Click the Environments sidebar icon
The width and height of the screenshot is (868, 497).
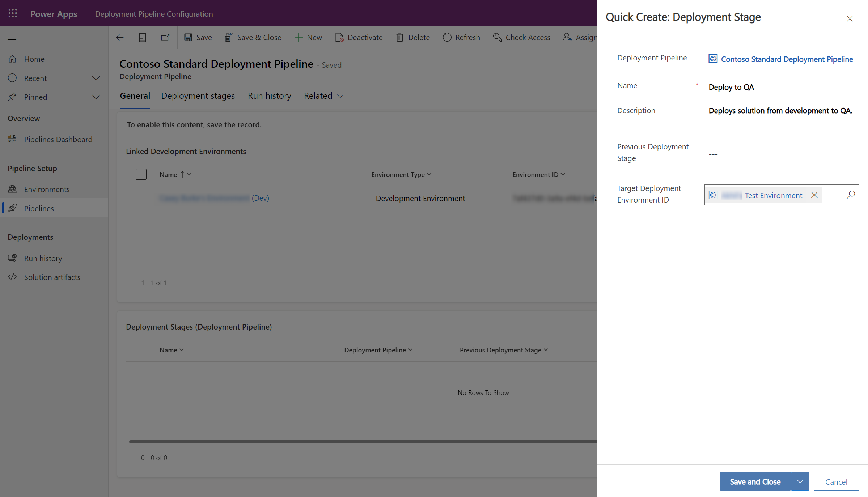12,189
